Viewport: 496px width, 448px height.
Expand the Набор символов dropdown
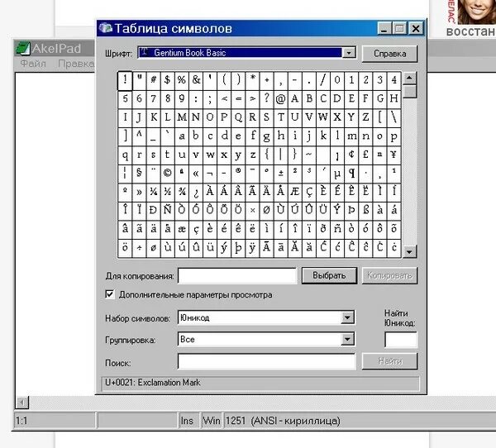(x=347, y=317)
